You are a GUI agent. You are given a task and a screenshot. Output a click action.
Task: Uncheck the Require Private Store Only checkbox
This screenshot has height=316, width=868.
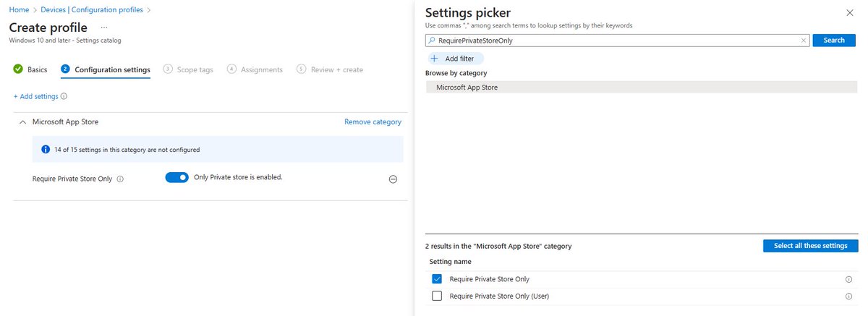tap(436, 278)
